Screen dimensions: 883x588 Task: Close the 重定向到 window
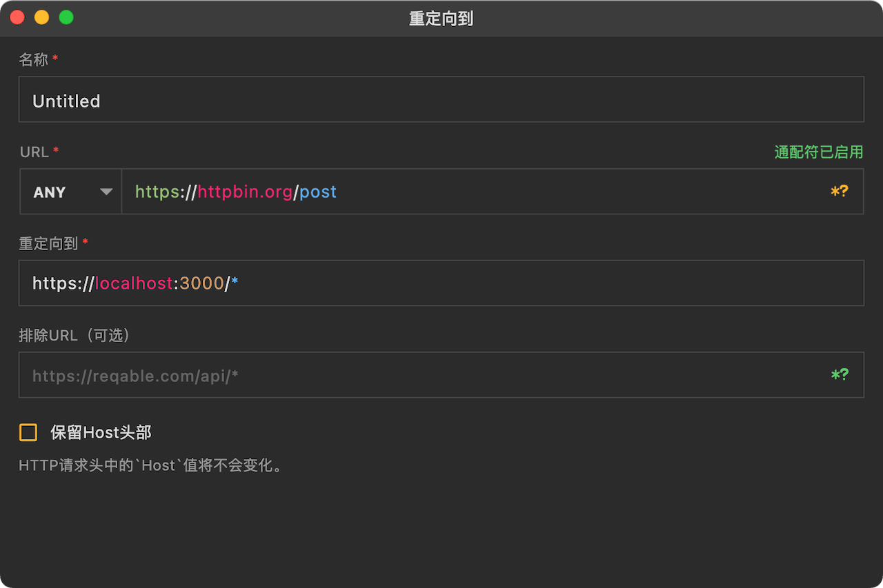point(17,18)
